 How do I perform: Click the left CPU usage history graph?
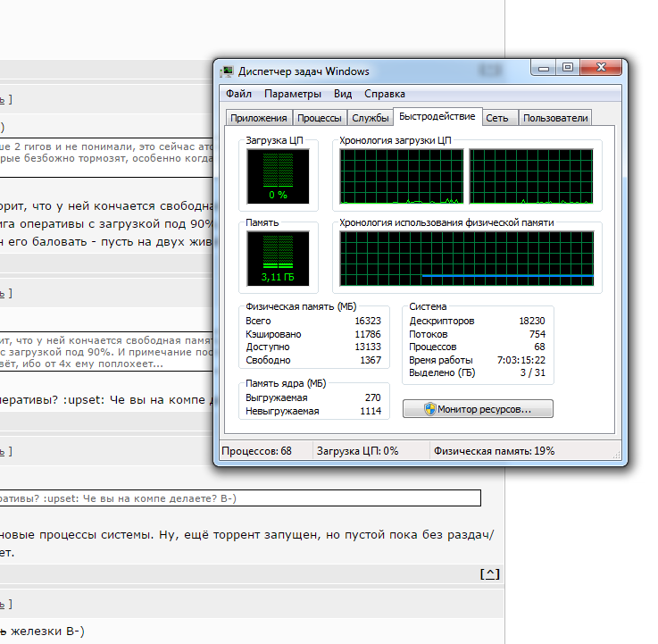coord(402,176)
